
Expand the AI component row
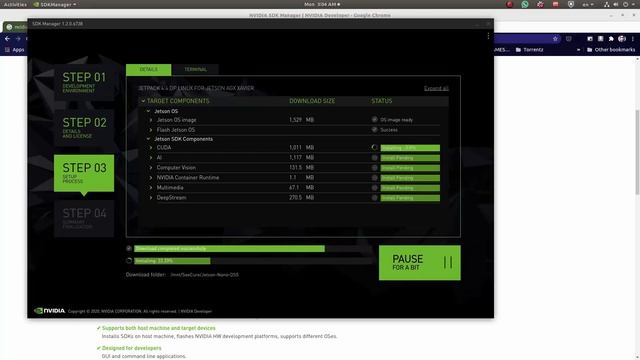[x=151, y=158]
